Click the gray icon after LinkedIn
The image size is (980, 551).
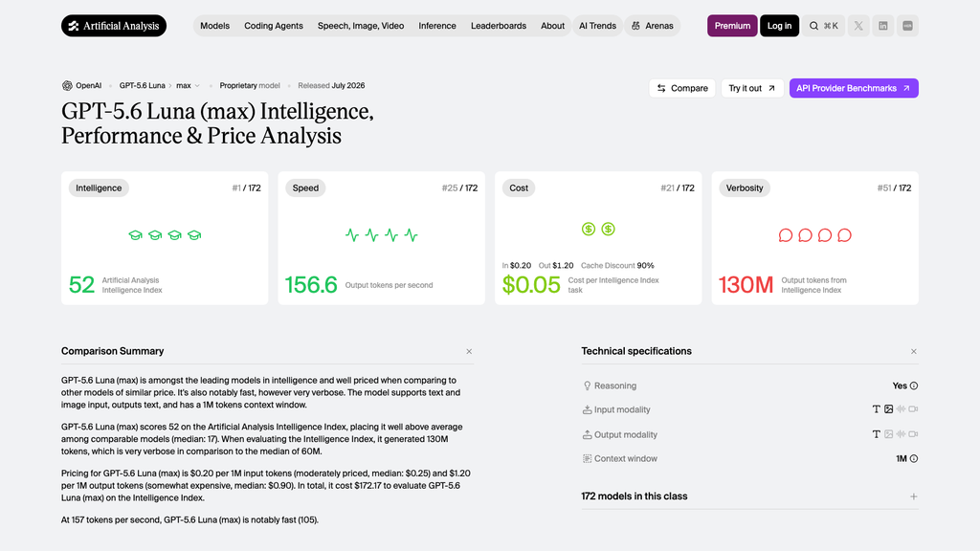pos(907,26)
